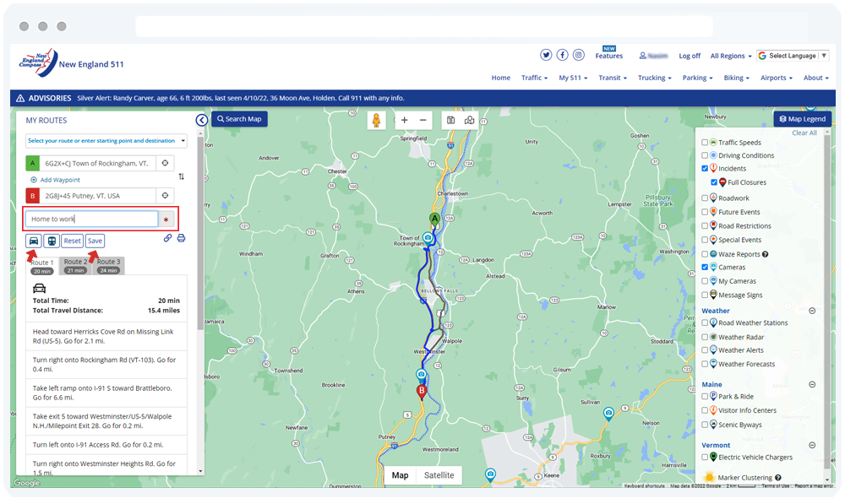Enable the Weather Radar layer

[x=705, y=337]
